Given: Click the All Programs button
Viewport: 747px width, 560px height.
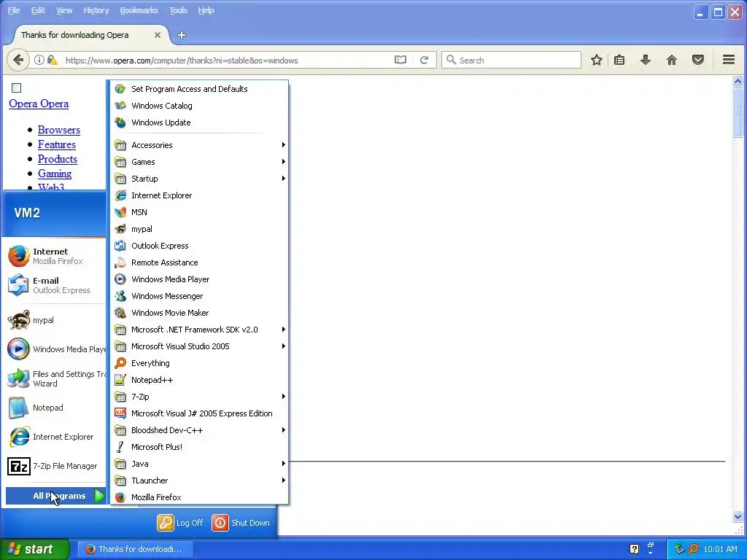Looking at the screenshot, I should pyautogui.click(x=55, y=496).
